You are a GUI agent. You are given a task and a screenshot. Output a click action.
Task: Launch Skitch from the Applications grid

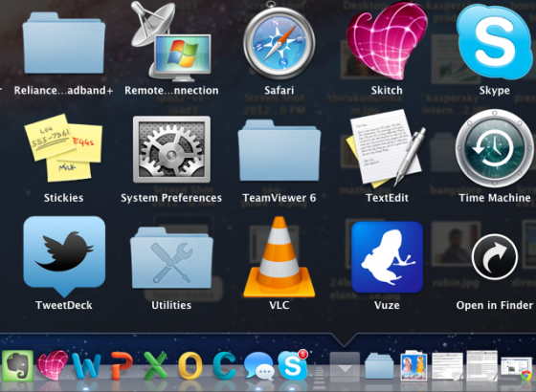coord(387,41)
